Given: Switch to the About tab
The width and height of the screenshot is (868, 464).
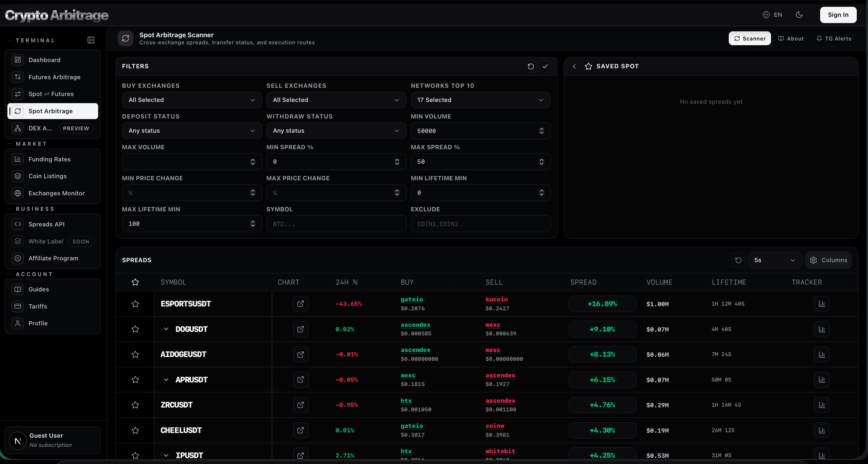Looking at the screenshot, I should (x=791, y=38).
